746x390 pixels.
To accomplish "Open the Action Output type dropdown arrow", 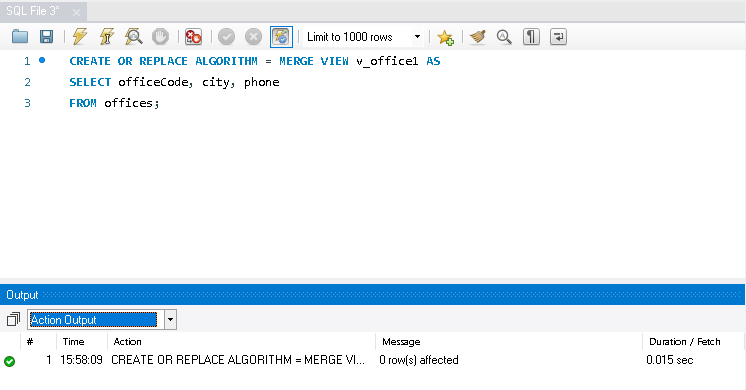I will 170,320.
